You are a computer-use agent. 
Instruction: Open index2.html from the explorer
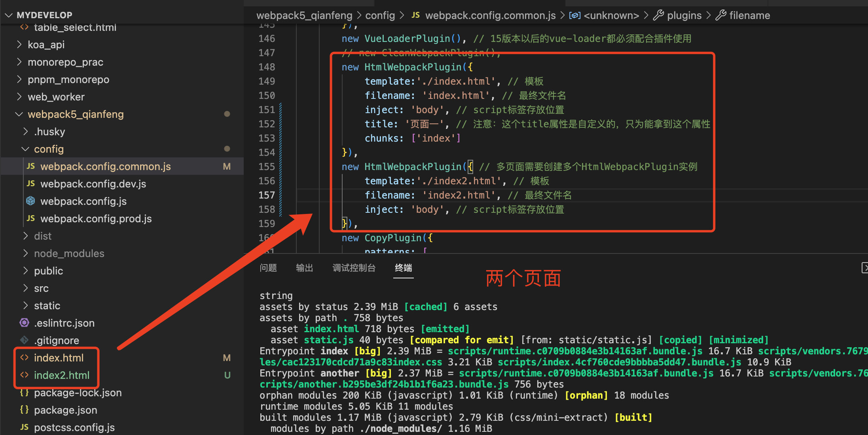62,375
